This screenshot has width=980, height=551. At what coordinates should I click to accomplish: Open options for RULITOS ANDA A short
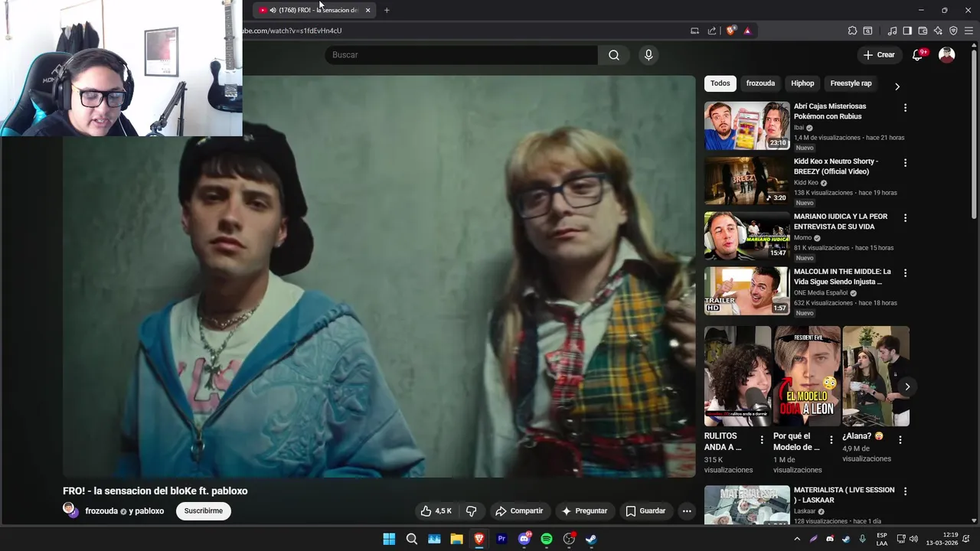click(762, 440)
